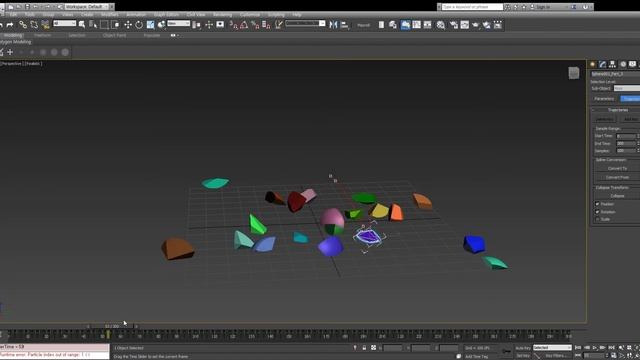Open the Create command panel tab

click(593, 64)
